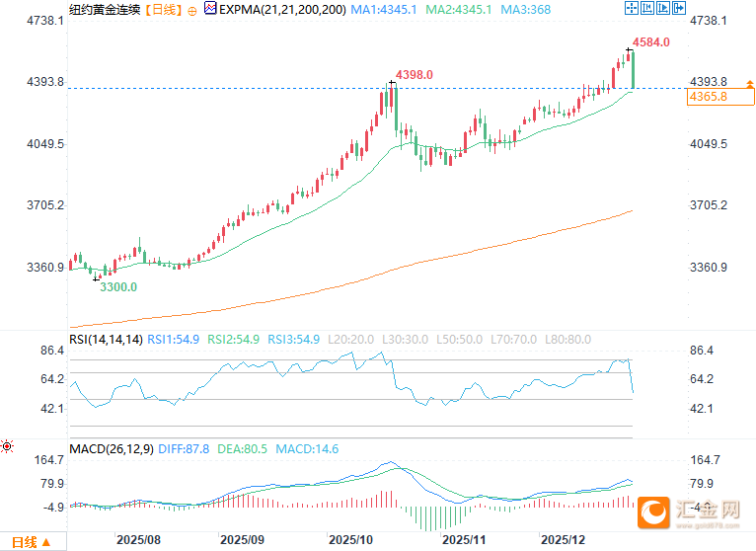Select the EXPMA(21,21,200,200) indicator label
This screenshot has height=551, width=756.
282,9
